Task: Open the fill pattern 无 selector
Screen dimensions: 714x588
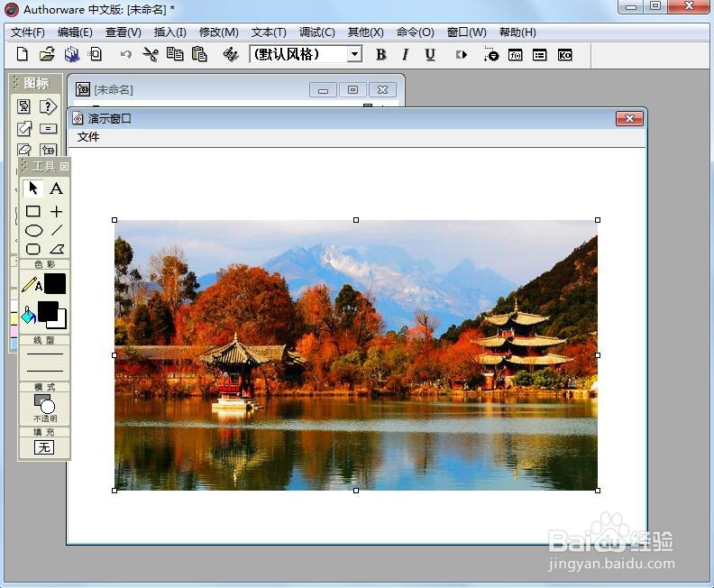Action: pos(44,447)
